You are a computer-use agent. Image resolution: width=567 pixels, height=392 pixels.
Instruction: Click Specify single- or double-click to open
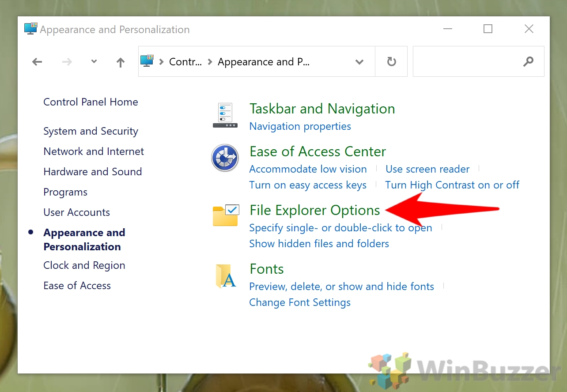pyautogui.click(x=340, y=227)
